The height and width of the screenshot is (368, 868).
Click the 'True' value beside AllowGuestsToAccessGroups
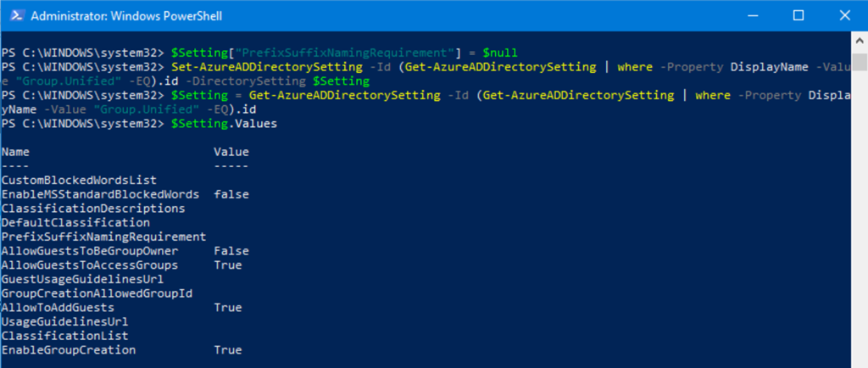(228, 265)
